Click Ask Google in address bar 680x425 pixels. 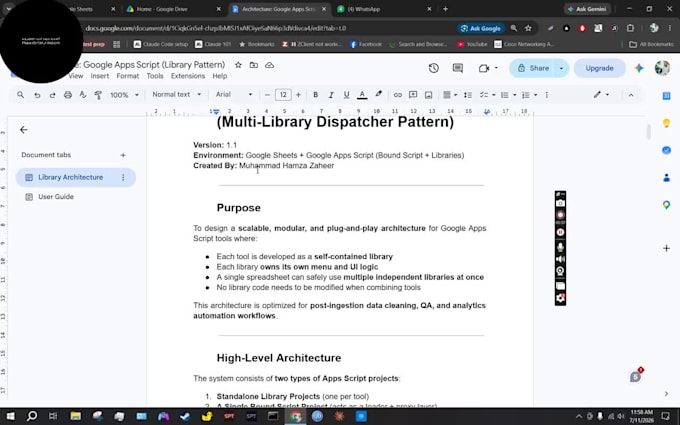(x=481, y=28)
